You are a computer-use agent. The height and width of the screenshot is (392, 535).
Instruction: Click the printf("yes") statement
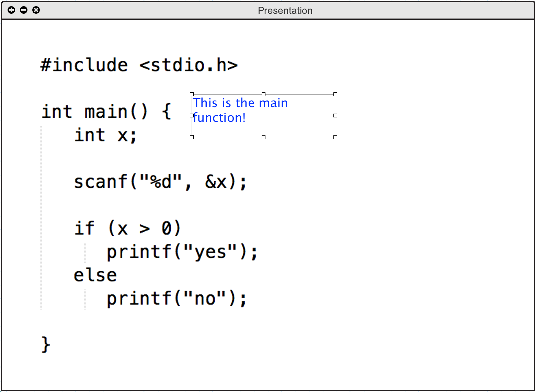(x=182, y=252)
